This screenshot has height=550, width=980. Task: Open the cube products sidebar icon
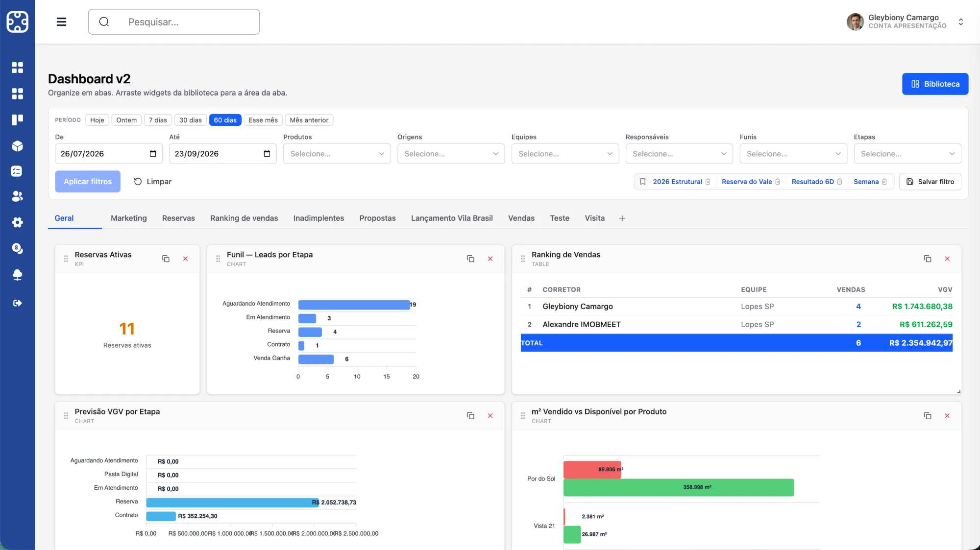pos(18,146)
